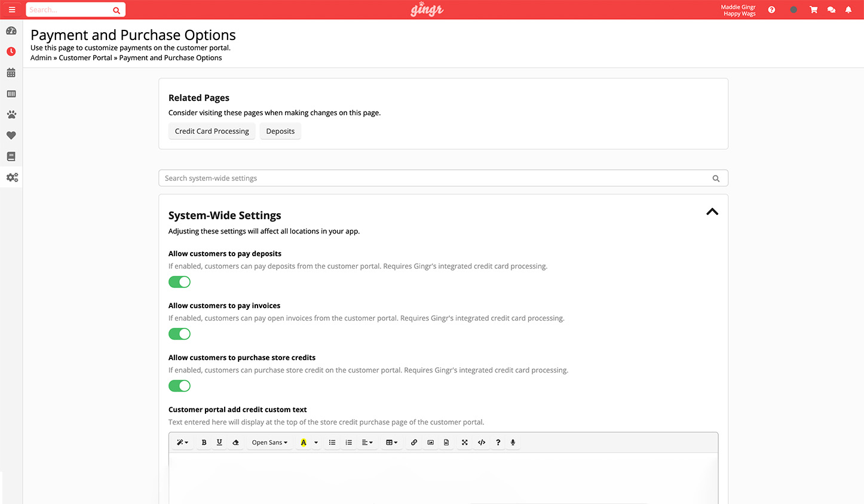Disable Allow customers to pay deposits
The width and height of the screenshot is (864, 504).
click(x=179, y=282)
